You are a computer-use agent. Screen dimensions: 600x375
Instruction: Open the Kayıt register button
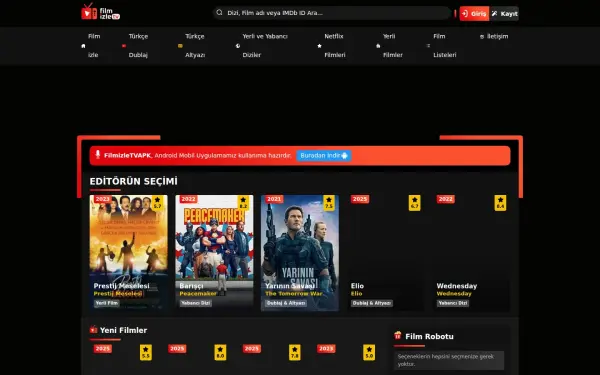504,14
